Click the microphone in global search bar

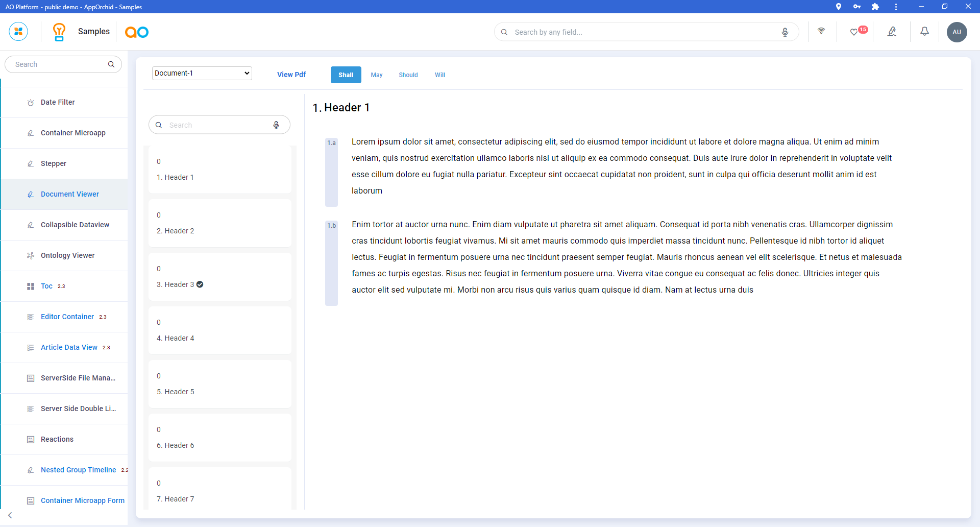pyautogui.click(x=785, y=32)
